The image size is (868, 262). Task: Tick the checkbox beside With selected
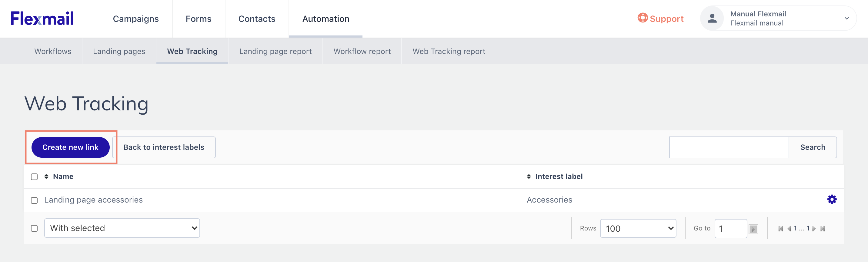point(34,228)
